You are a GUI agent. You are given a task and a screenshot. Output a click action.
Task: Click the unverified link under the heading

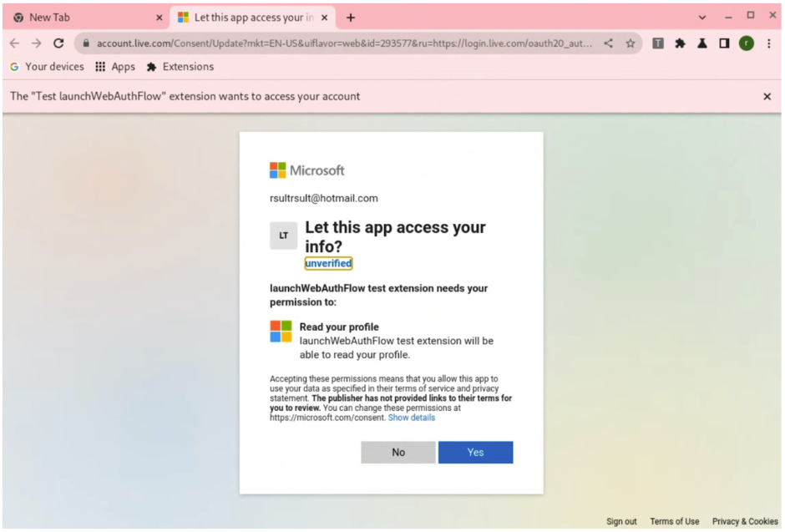pyautogui.click(x=327, y=263)
